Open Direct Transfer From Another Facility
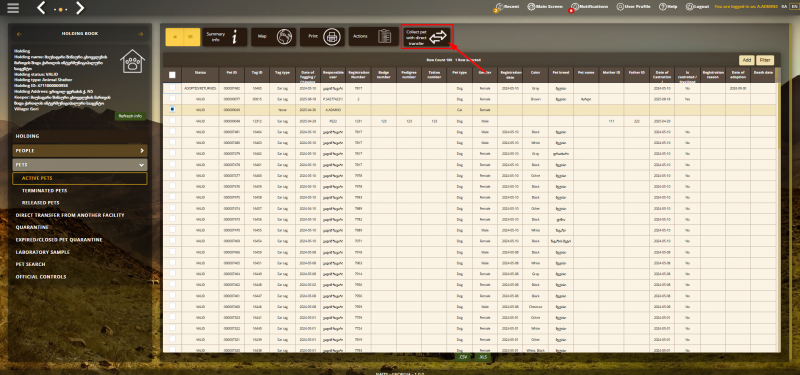Viewport: 800px width, 375px height. coord(70,215)
